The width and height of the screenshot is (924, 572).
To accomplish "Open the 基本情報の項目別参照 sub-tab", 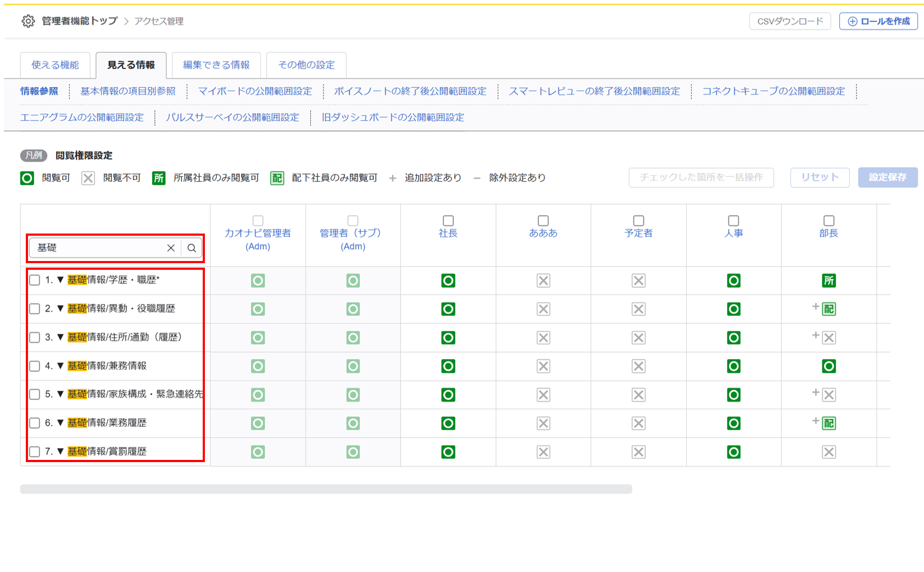I will click(128, 91).
